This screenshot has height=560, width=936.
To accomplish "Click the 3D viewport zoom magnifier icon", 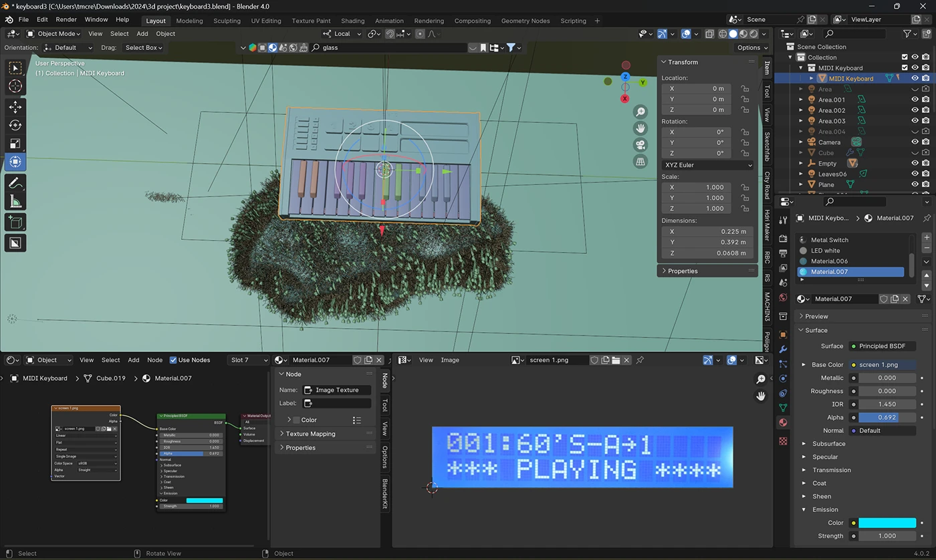I will pyautogui.click(x=640, y=112).
